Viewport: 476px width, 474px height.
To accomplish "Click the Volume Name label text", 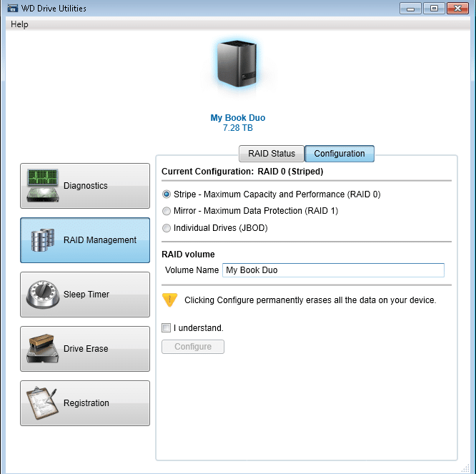I will point(192,270).
